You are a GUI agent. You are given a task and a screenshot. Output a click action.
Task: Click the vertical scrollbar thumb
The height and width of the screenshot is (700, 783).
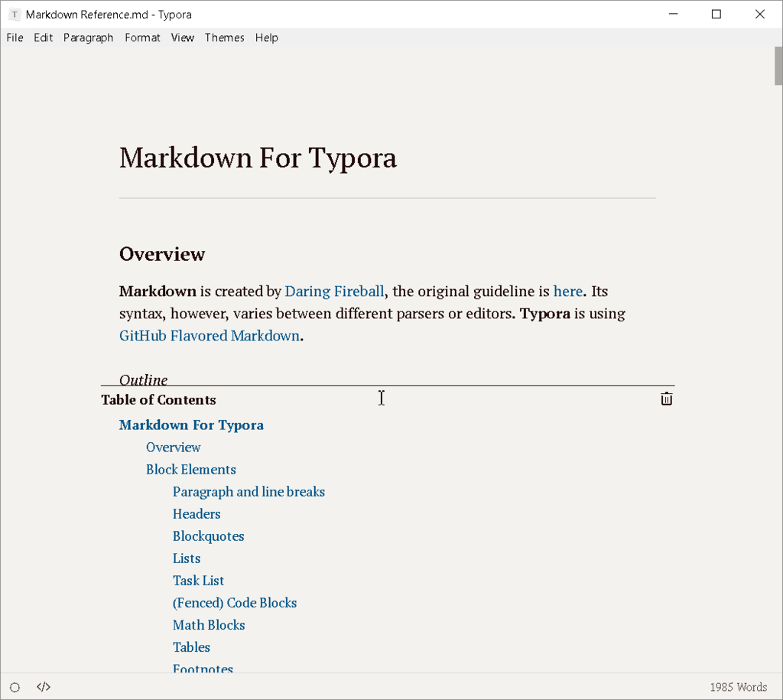click(x=778, y=67)
